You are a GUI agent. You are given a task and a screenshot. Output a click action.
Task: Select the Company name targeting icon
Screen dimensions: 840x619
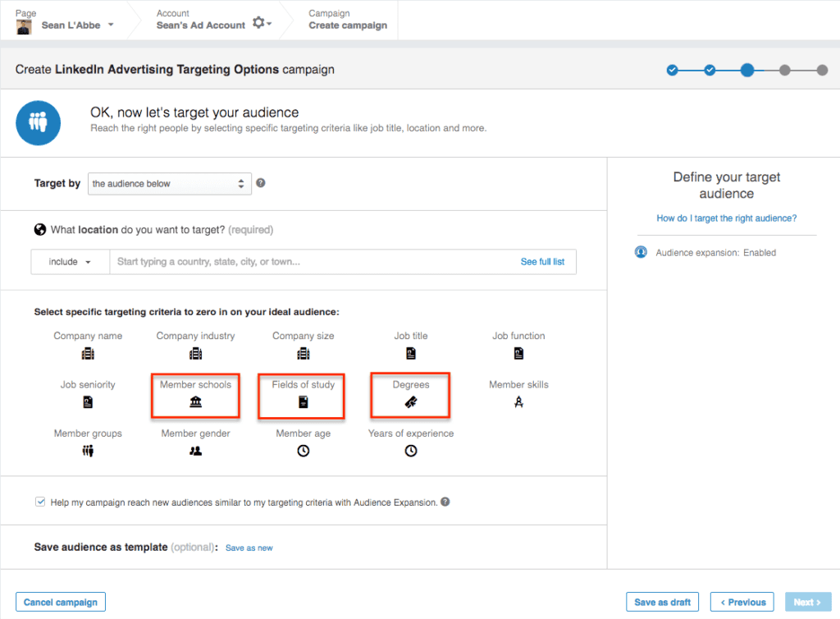(88, 353)
